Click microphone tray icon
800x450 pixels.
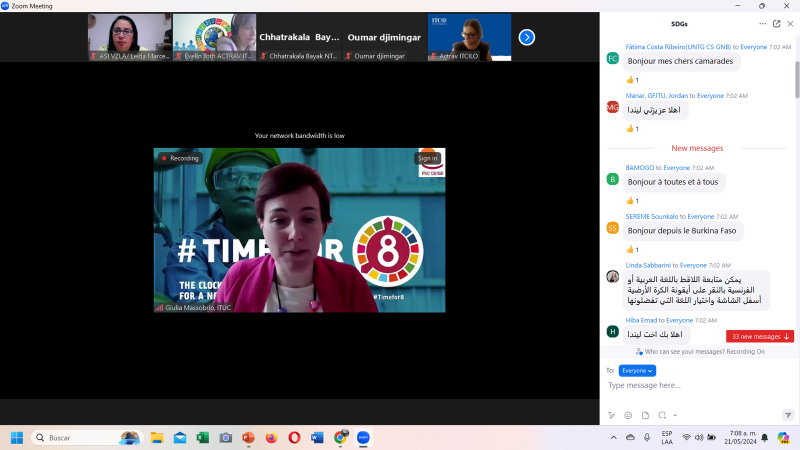pyautogui.click(x=647, y=438)
